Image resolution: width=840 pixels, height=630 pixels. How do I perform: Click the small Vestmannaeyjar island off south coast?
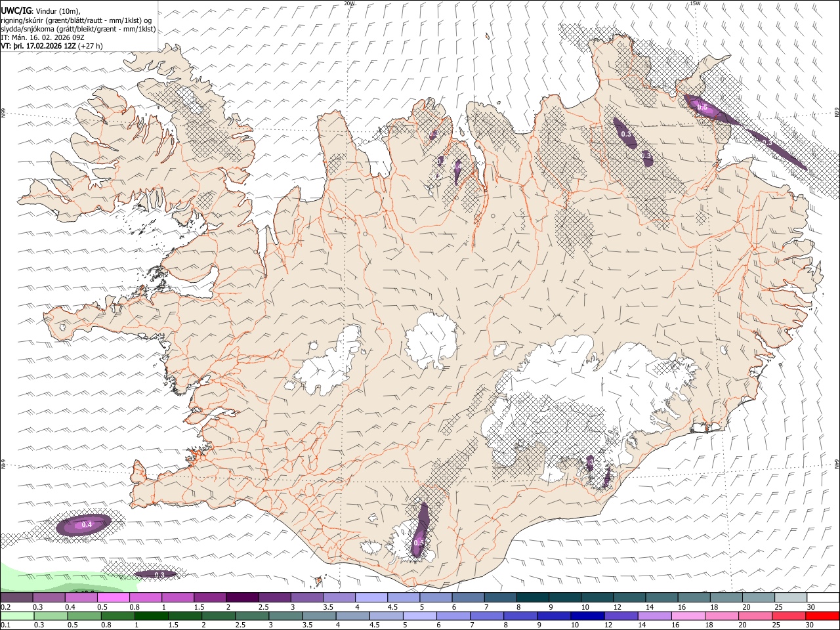click(x=320, y=581)
